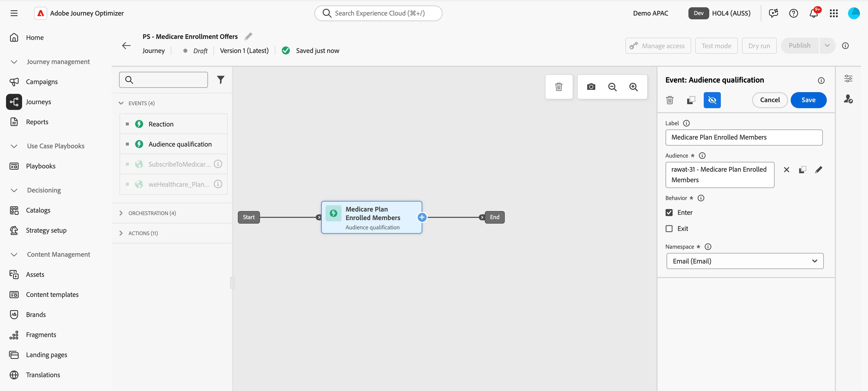Open the AI assistant chat icon
The image size is (868, 391).
773,13
